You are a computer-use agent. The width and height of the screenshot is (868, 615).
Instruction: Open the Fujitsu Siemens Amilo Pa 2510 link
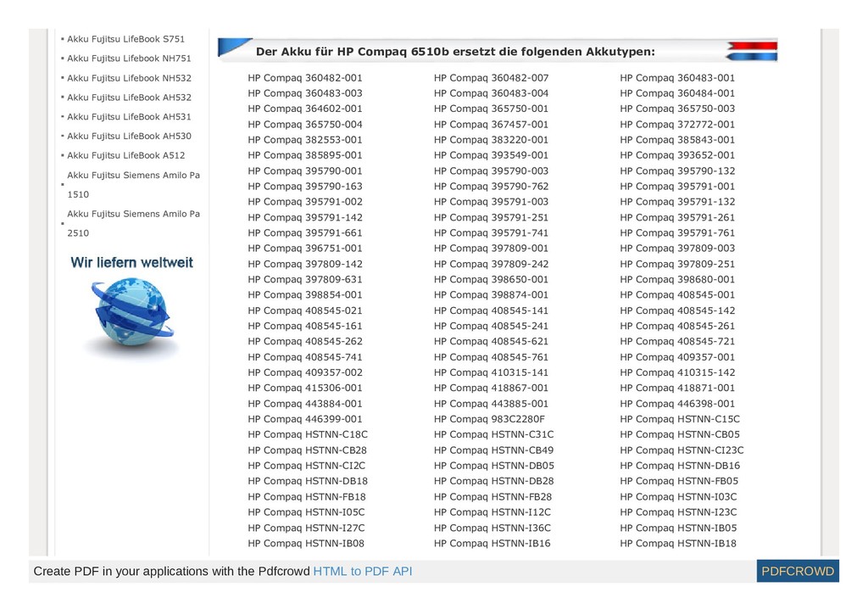coord(133,223)
